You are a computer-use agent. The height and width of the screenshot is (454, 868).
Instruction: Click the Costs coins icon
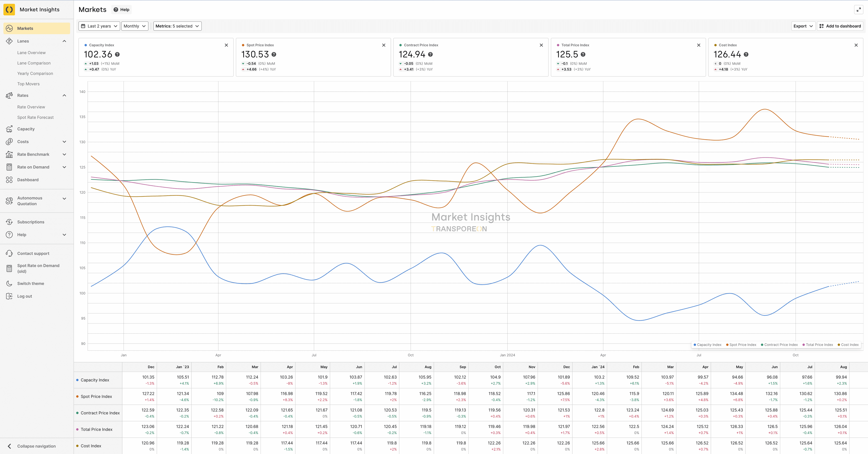coord(9,142)
